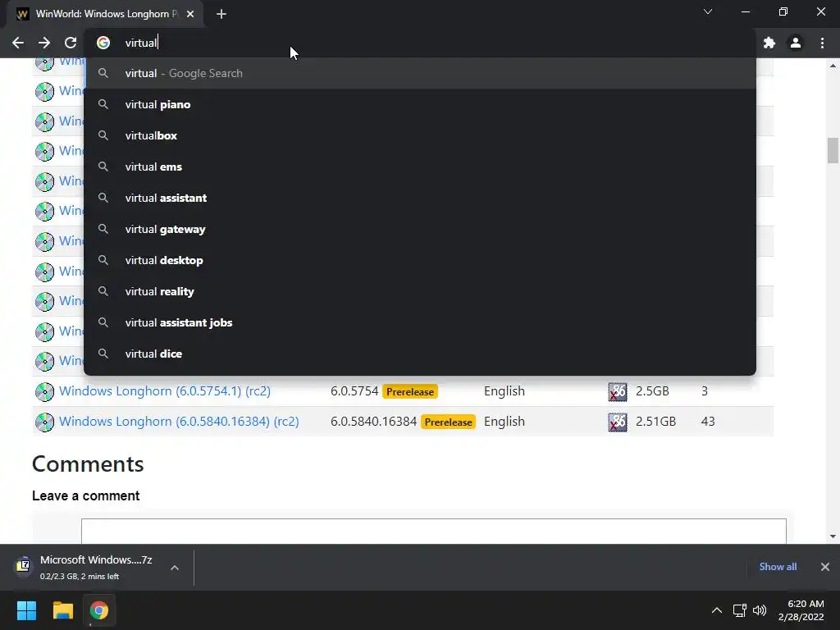This screenshot has width=840, height=630.
Task: Choose the 'virtual reality' suggestion
Action: pos(420,291)
